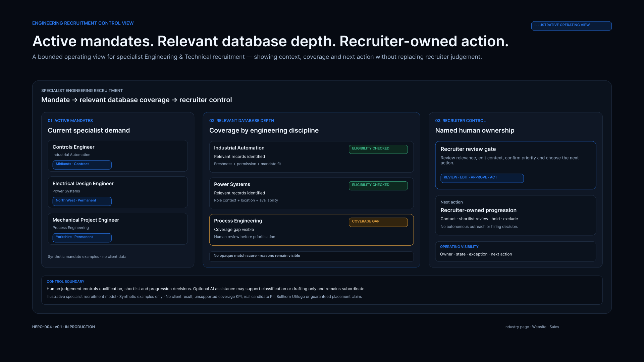Click 'Role context + location + availability' text

(246, 200)
